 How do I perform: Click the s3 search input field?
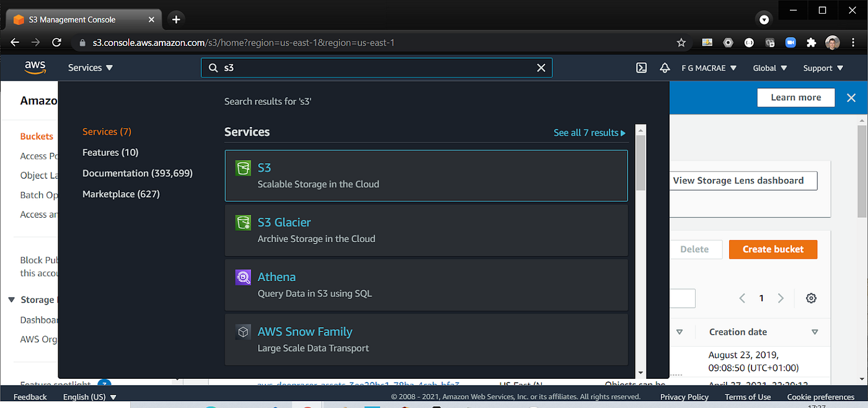tap(376, 68)
